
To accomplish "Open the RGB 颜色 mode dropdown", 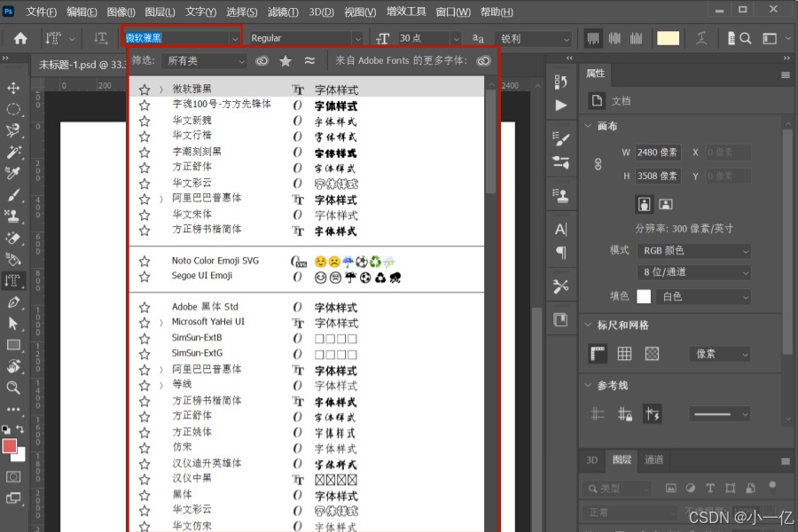I will coord(693,250).
